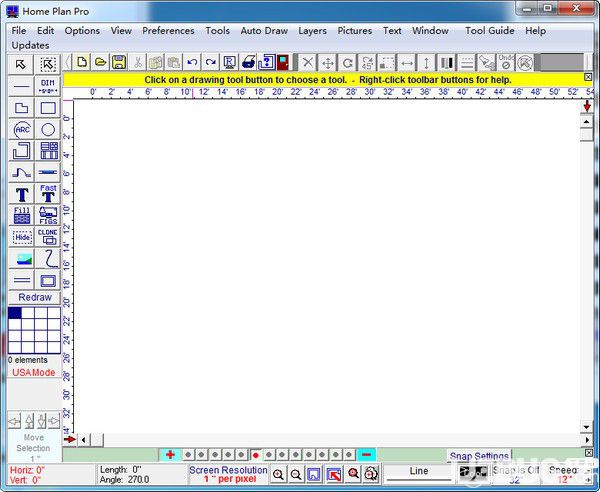Open the Preferences menu

(x=168, y=31)
